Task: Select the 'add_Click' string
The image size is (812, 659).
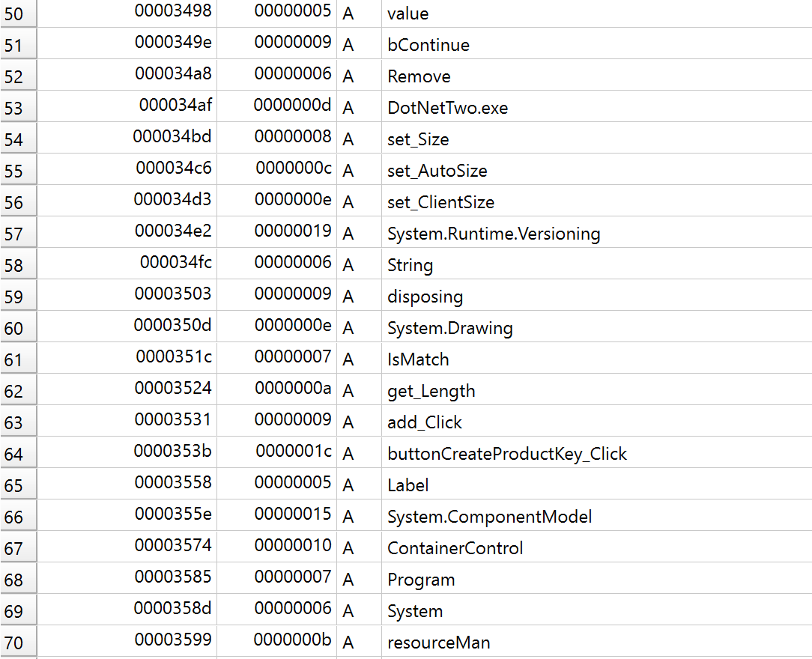Action: [x=425, y=422]
